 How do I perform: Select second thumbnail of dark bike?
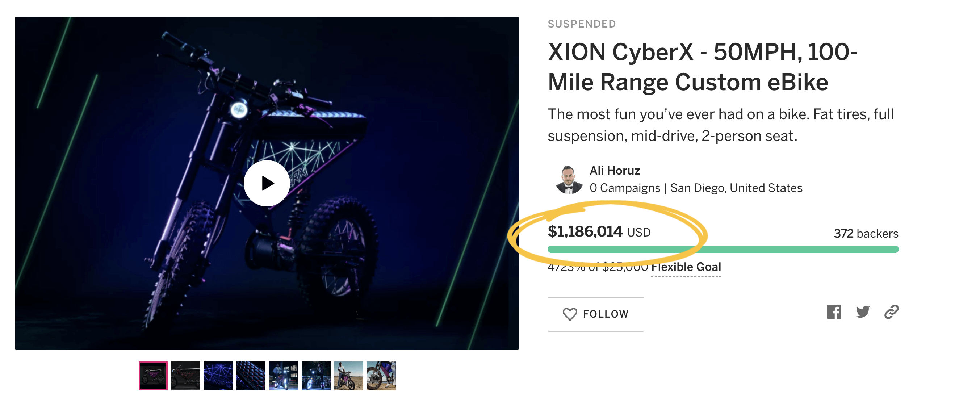point(186,376)
